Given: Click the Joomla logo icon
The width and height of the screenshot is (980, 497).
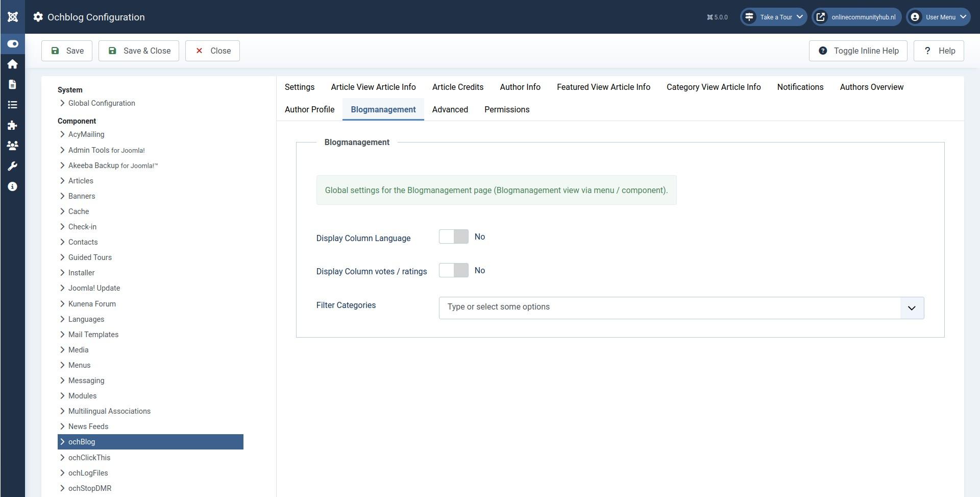Looking at the screenshot, I should (13, 17).
